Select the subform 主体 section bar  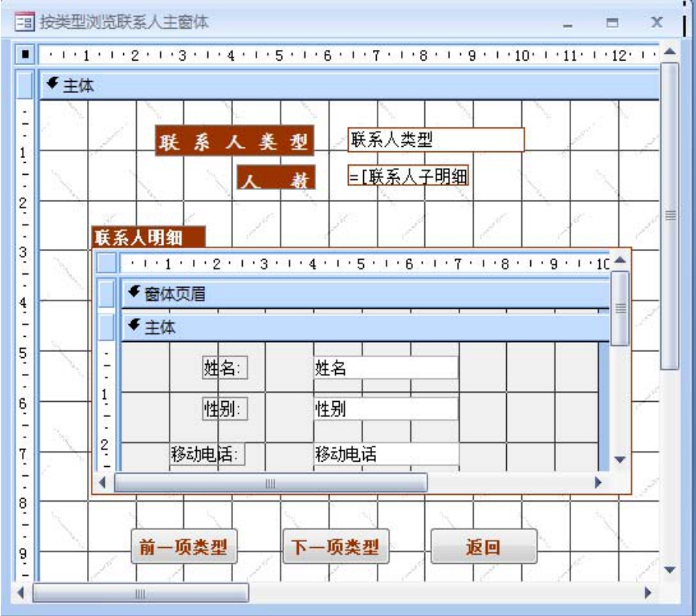(x=363, y=327)
